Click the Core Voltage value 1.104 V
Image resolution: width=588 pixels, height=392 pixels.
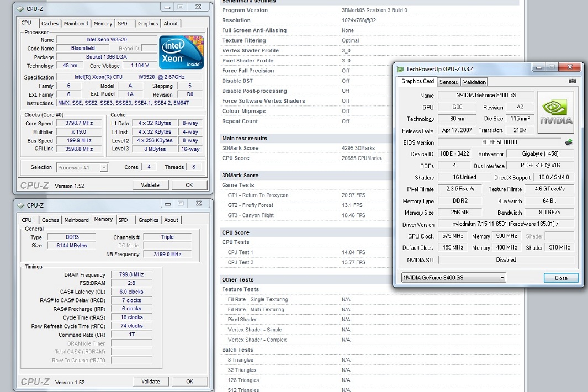point(140,65)
